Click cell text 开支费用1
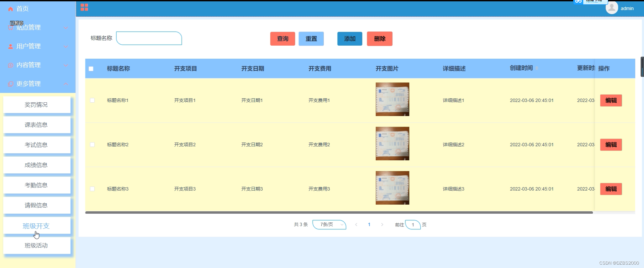Viewport: 644px width, 268px height. click(319, 100)
